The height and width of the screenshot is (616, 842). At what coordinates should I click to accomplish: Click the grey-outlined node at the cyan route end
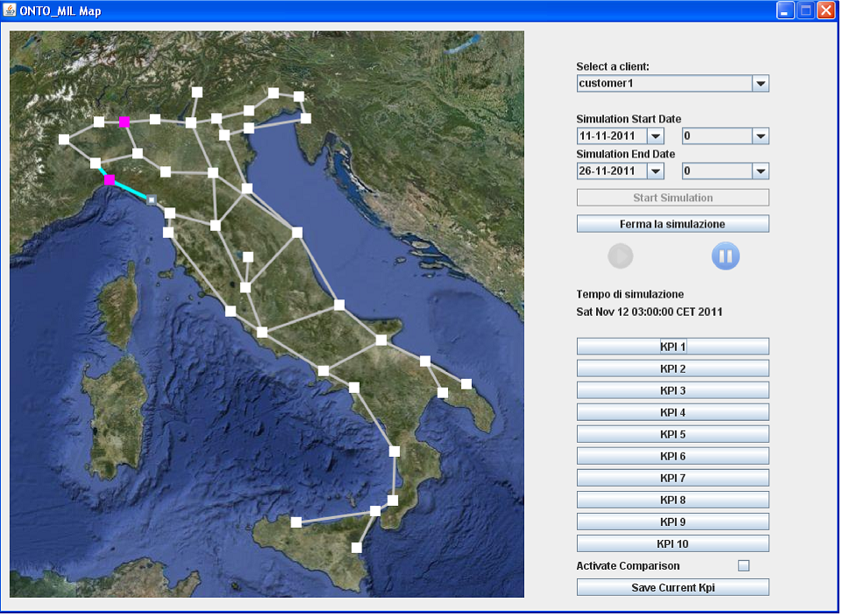151,200
